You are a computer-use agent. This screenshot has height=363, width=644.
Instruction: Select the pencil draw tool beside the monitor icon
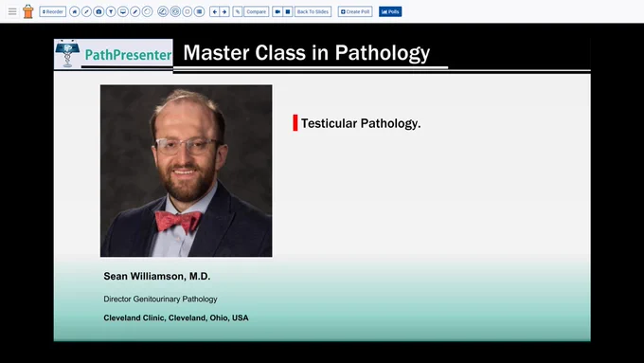134,11
